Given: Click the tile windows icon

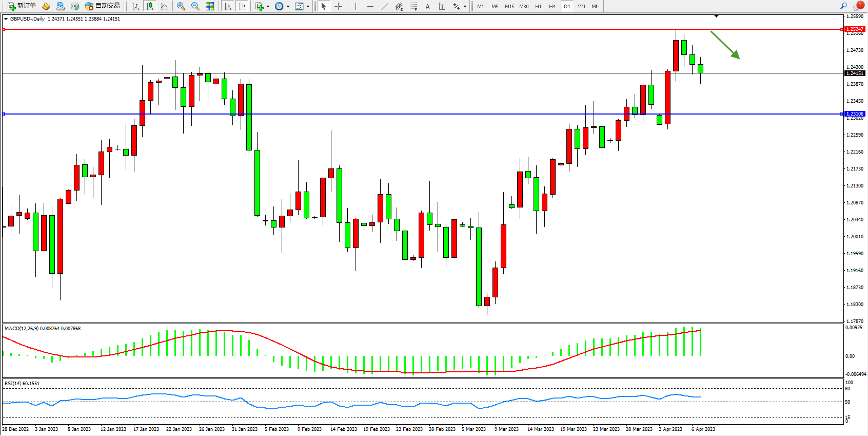Looking at the screenshot, I should (x=210, y=6).
